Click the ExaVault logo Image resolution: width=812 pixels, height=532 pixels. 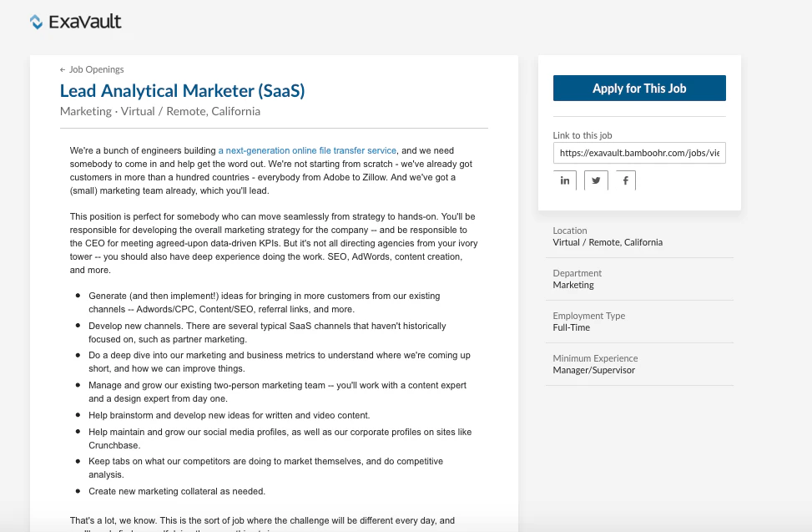(x=76, y=22)
